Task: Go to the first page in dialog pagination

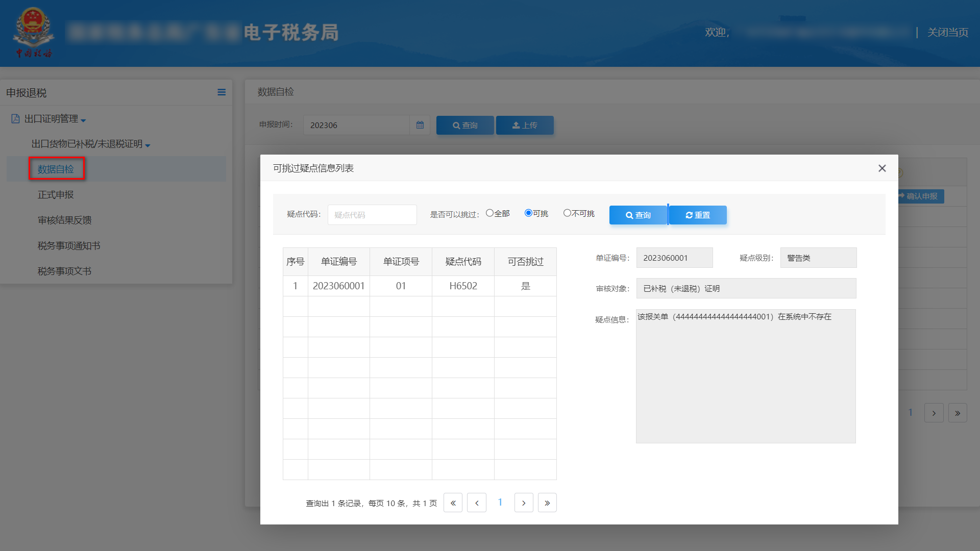Action: point(453,503)
